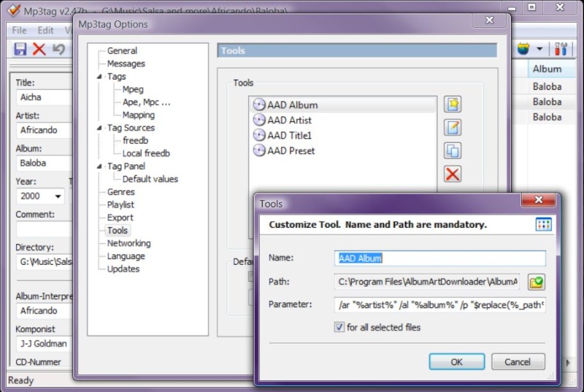Select Networking in options tree
The height and width of the screenshot is (392, 584).
[x=129, y=244]
